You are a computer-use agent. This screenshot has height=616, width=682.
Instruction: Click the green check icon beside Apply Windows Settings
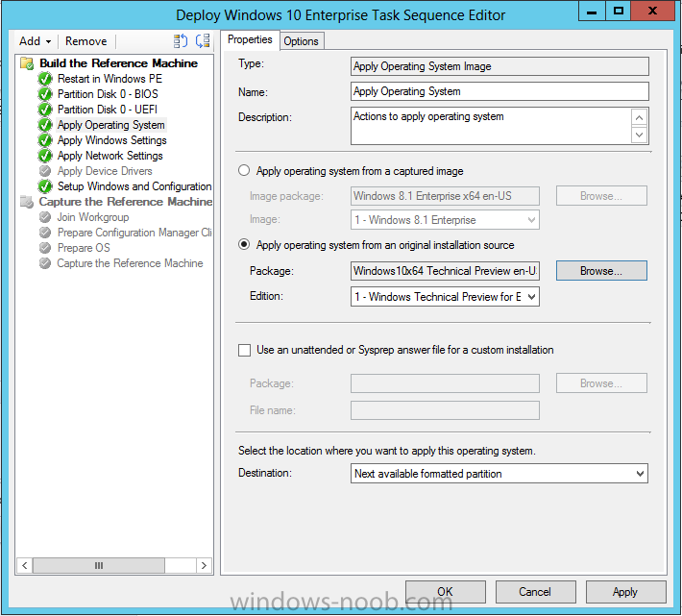pyautogui.click(x=45, y=140)
